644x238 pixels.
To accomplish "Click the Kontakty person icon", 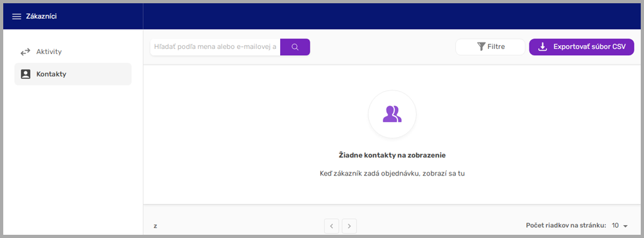I will coord(26,74).
